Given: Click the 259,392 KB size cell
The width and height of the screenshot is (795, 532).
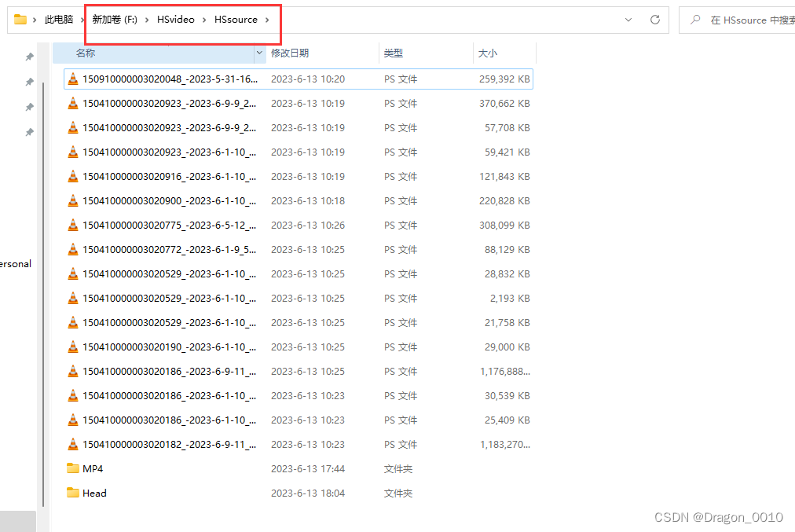Looking at the screenshot, I should [504, 79].
